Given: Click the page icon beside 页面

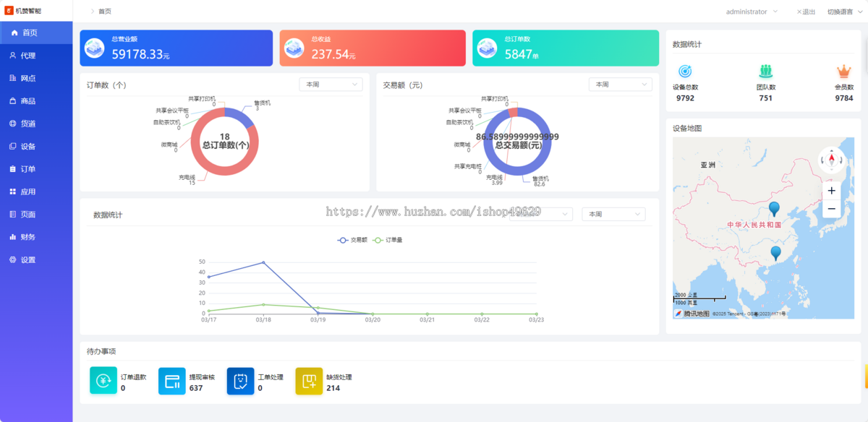Looking at the screenshot, I should 13,214.
